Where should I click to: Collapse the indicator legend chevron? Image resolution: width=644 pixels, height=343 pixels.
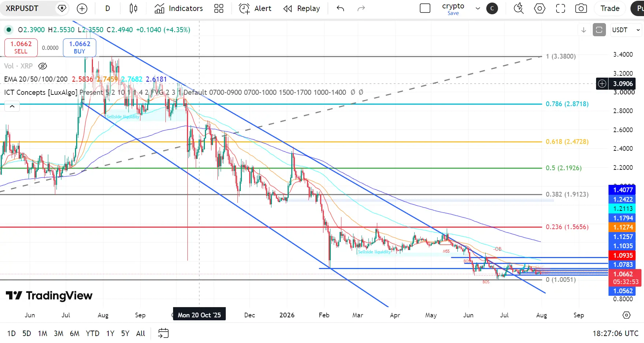pyautogui.click(x=12, y=106)
